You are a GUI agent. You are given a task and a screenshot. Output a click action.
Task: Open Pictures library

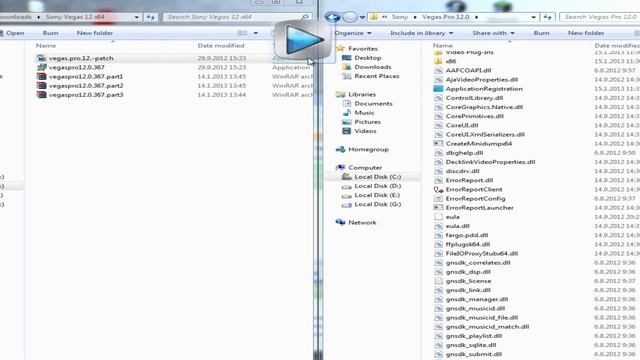click(x=367, y=122)
